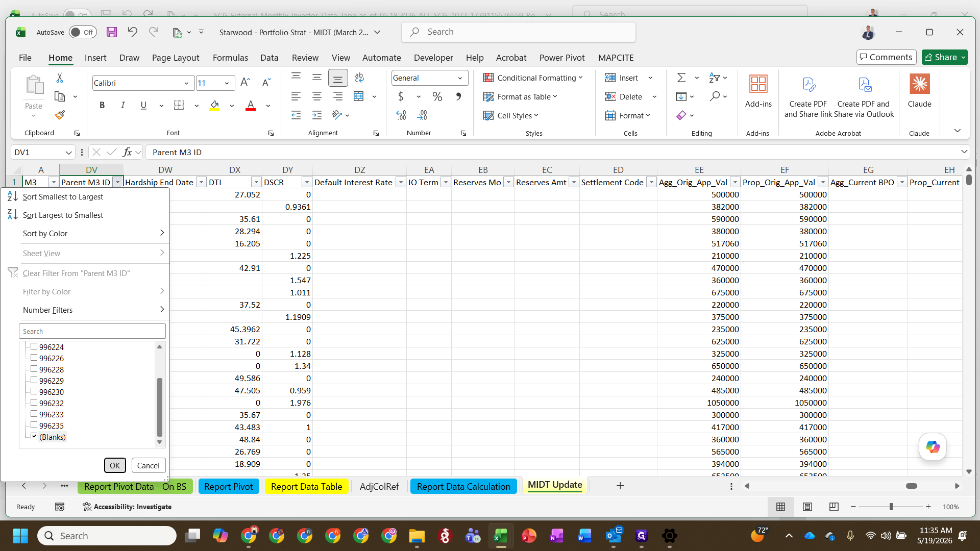The height and width of the screenshot is (551, 980).
Task: Uncheck the (Blanks) filter checkbox
Action: point(34,436)
